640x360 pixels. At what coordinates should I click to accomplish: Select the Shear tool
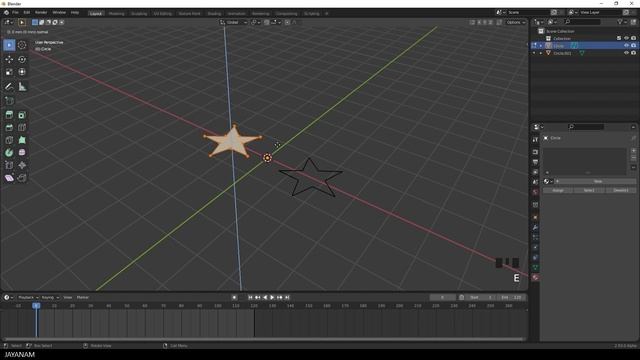pyautogui.click(x=9, y=178)
